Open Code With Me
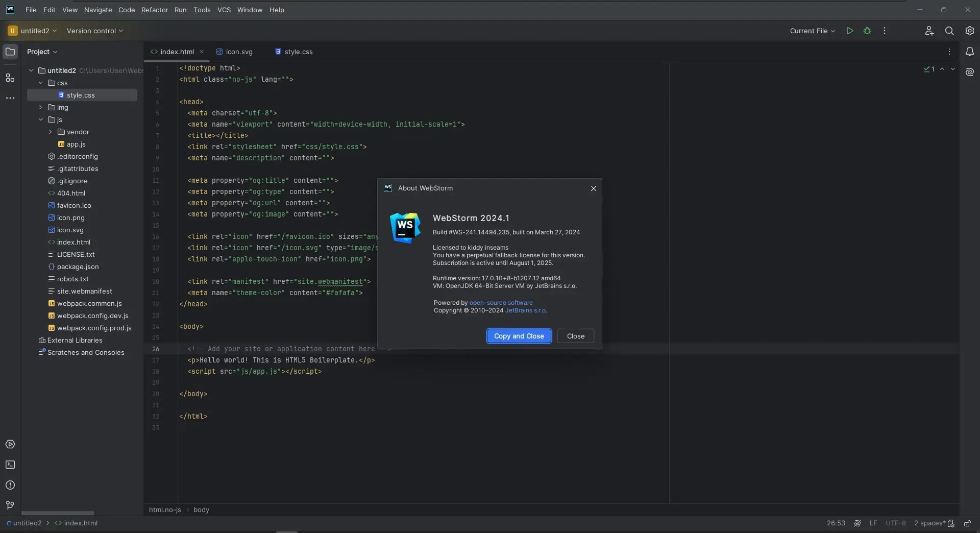 tap(929, 31)
